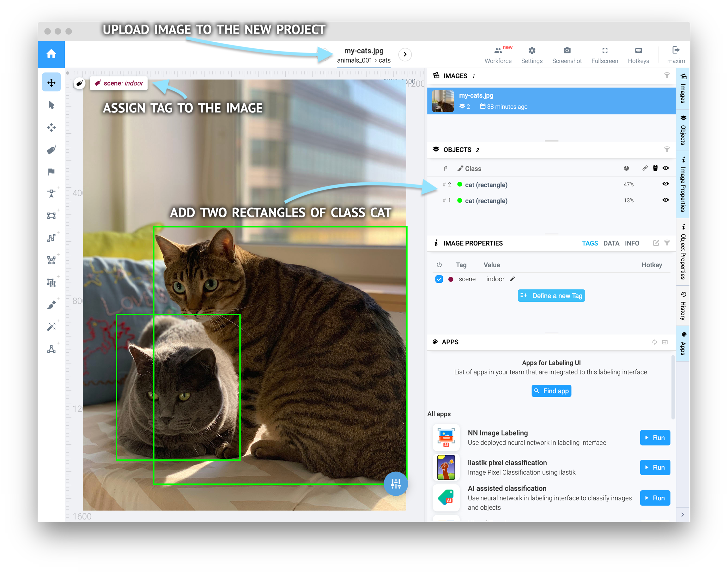This screenshot has width=728, height=576.
Task: Click the scene tag color dot
Action: coord(451,279)
